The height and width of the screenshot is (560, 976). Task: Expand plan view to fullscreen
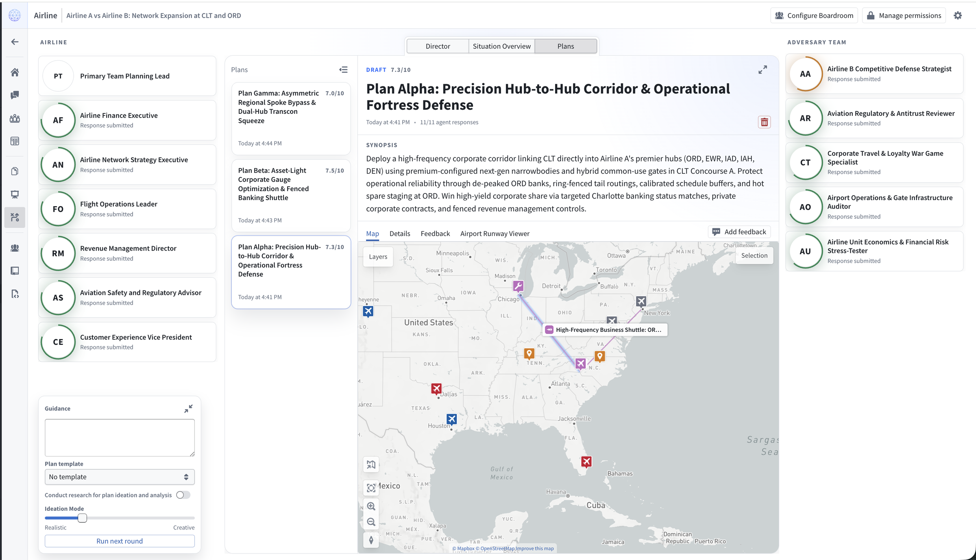pos(763,70)
